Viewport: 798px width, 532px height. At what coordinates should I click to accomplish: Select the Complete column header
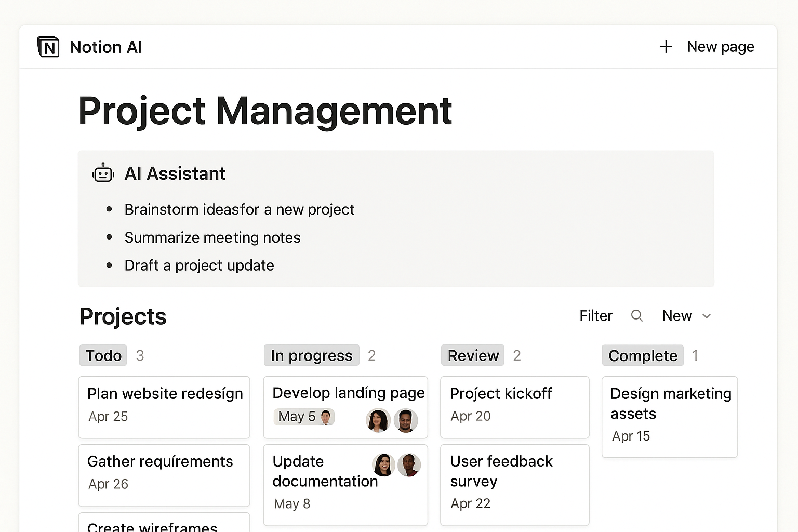[643, 355]
